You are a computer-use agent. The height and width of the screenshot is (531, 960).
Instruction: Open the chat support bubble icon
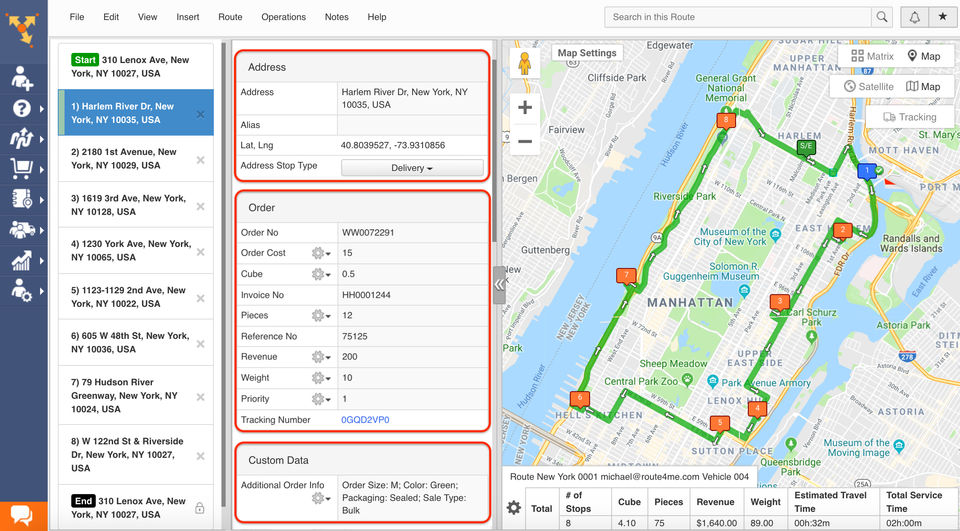[22, 515]
